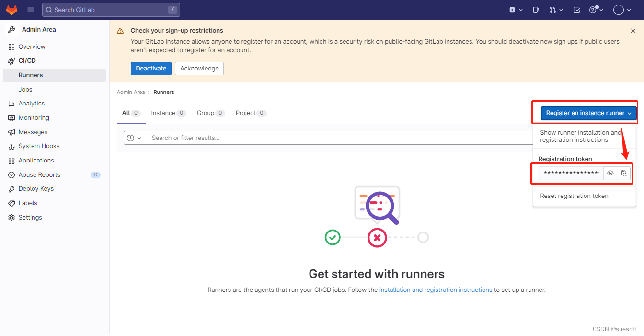644x336 pixels.
Task: Open the hamburger navigation menu
Action: click(31, 10)
